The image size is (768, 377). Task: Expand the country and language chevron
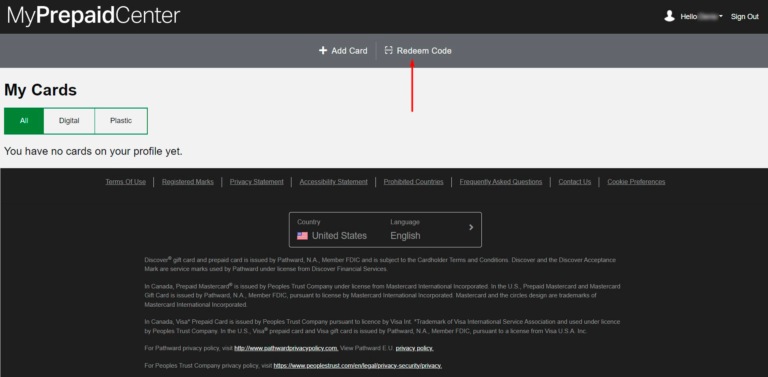(471, 227)
